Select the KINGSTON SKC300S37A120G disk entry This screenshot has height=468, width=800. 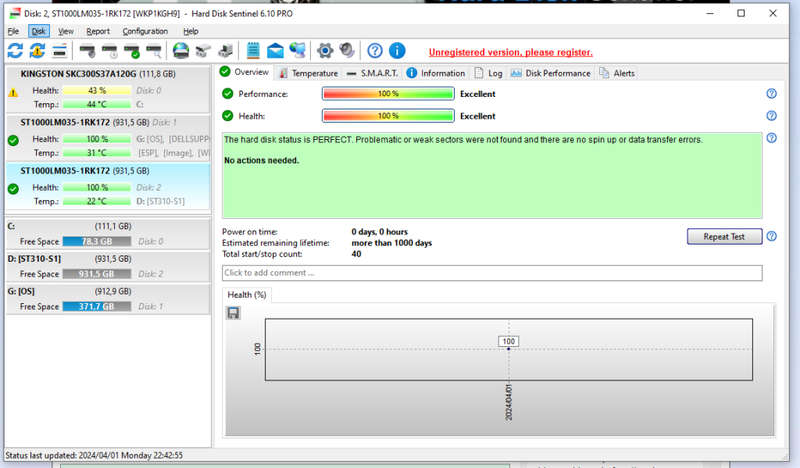coord(108,89)
